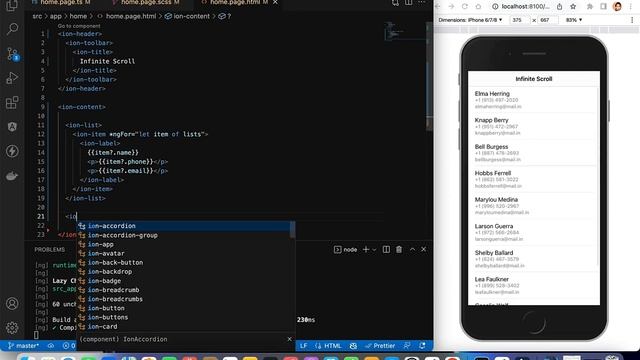This screenshot has height=360, width=640.
Task: Open the Docker whale view
Action: (x=12, y=176)
